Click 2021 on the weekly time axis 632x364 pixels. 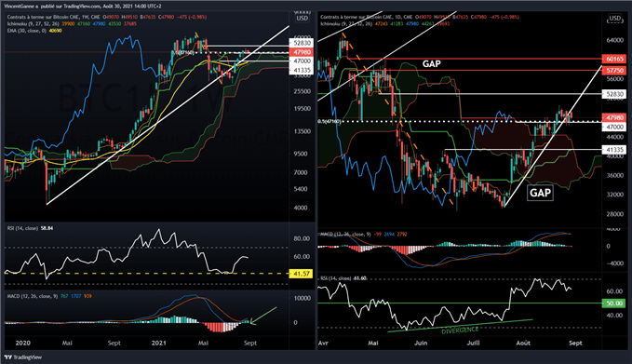[159, 343]
